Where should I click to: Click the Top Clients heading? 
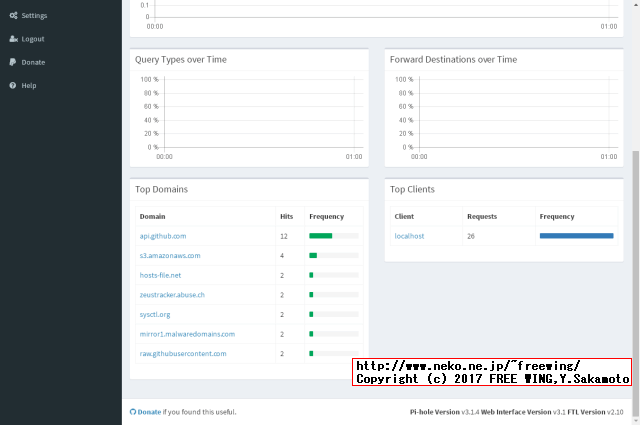412,189
